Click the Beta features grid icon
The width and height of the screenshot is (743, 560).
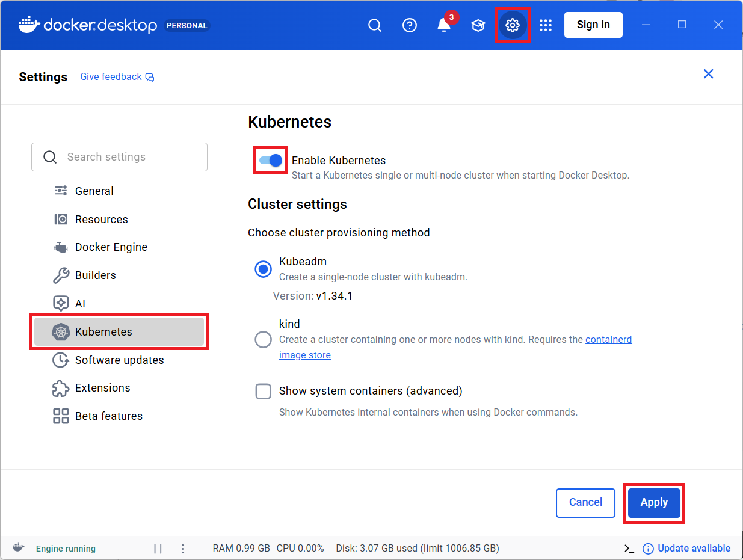point(61,416)
